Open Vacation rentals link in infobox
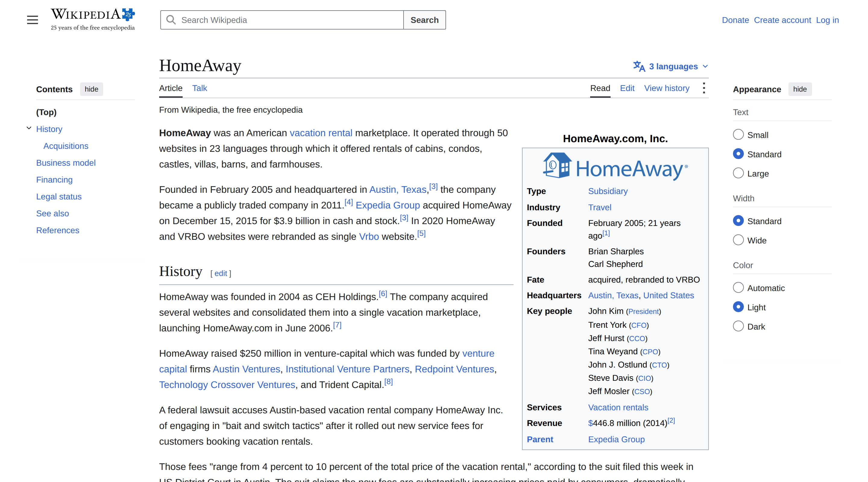 pyautogui.click(x=618, y=408)
